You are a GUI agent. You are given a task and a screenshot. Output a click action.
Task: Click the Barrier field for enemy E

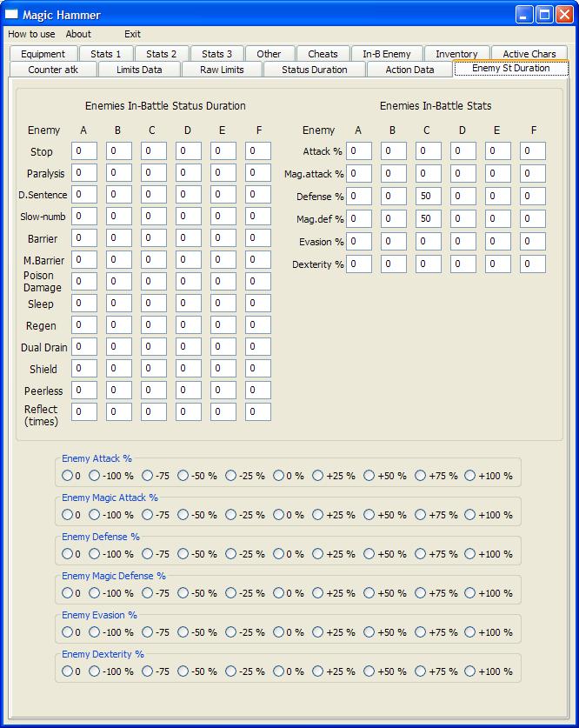[223, 237]
